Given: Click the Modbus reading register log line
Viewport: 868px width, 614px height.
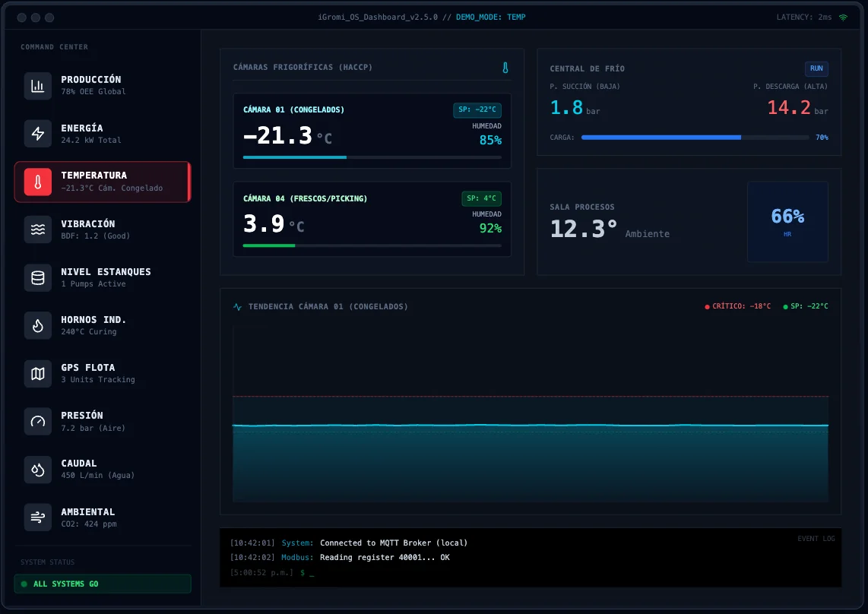Looking at the screenshot, I should pos(340,558).
